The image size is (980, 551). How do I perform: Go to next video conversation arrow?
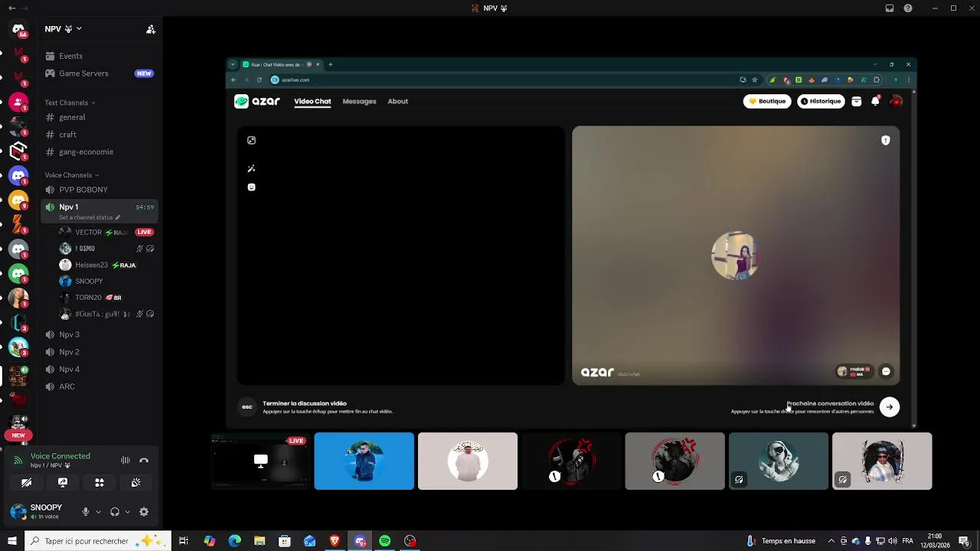890,407
